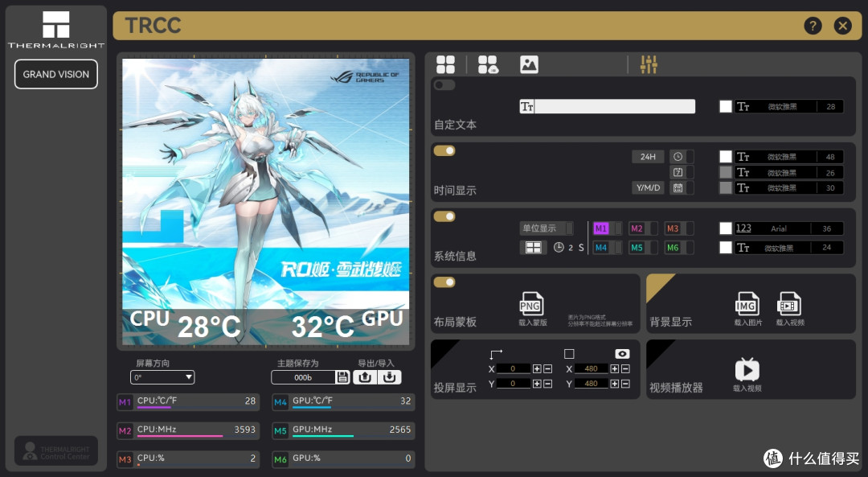Select the M2 CPU:MHz row

coord(188,430)
